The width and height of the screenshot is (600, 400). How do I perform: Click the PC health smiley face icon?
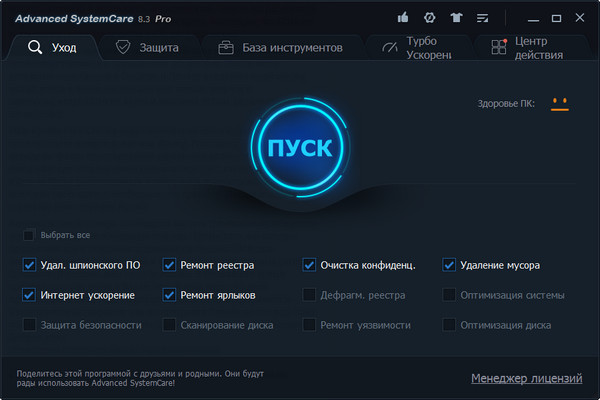[559, 104]
